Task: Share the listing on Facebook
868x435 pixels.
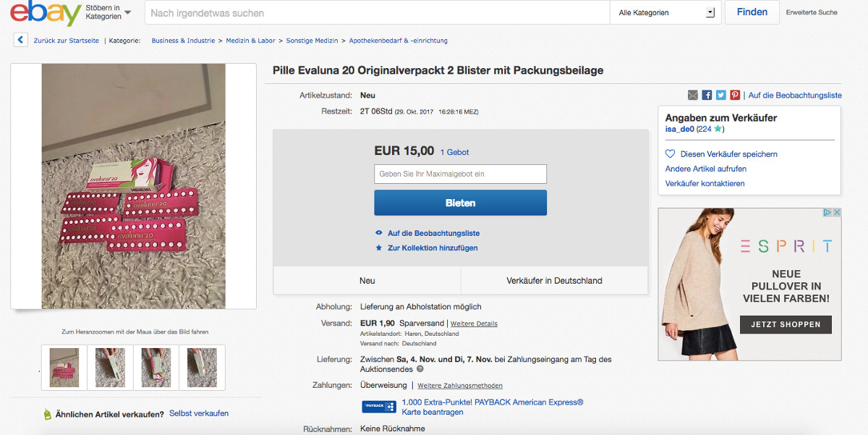Action: (707, 95)
